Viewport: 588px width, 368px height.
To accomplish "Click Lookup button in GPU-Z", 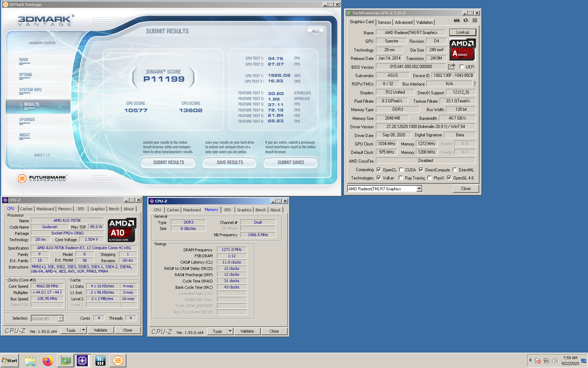I will 463,32.
